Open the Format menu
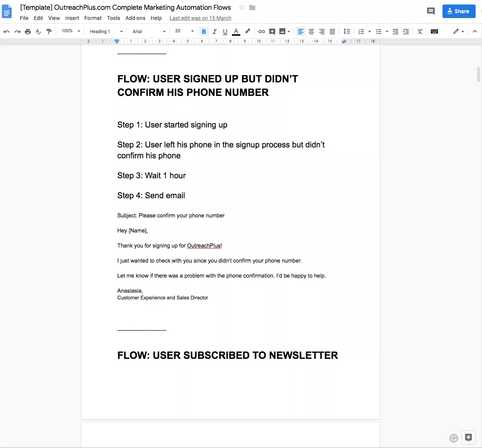Viewport: 482px width, 448px height. (93, 18)
